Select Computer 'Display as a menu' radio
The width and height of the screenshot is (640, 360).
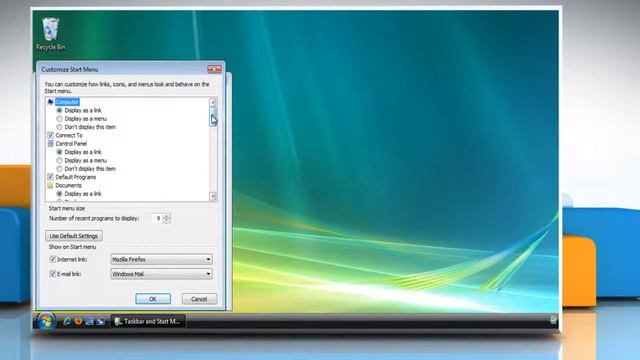(60, 119)
